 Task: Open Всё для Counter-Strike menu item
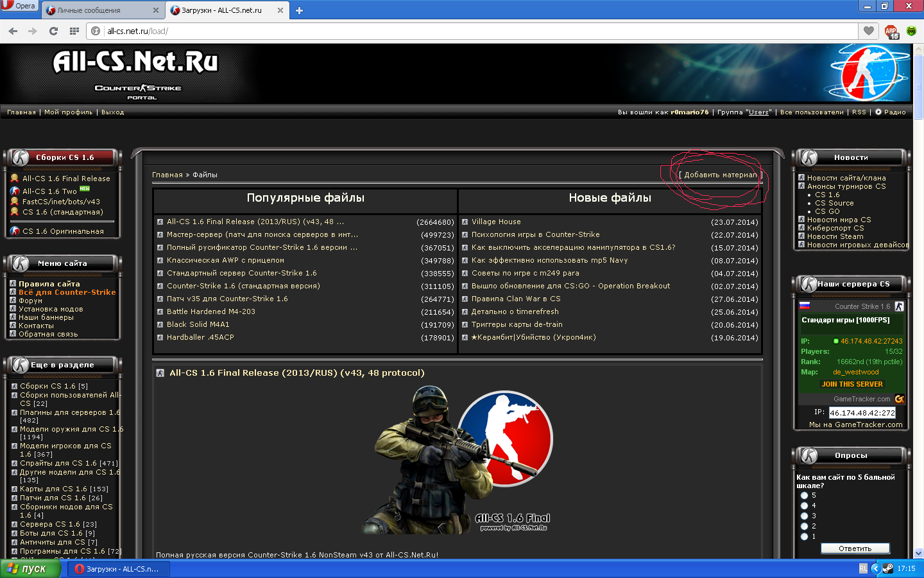(x=67, y=292)
